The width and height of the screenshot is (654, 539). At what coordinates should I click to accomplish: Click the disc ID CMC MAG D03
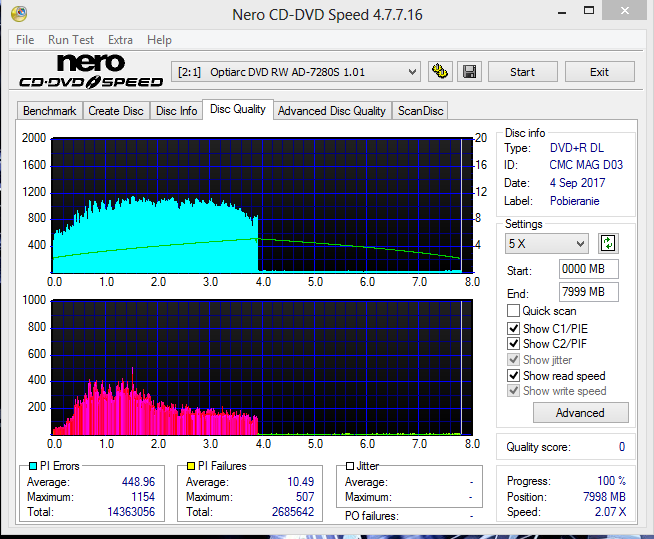click(586, 165)
